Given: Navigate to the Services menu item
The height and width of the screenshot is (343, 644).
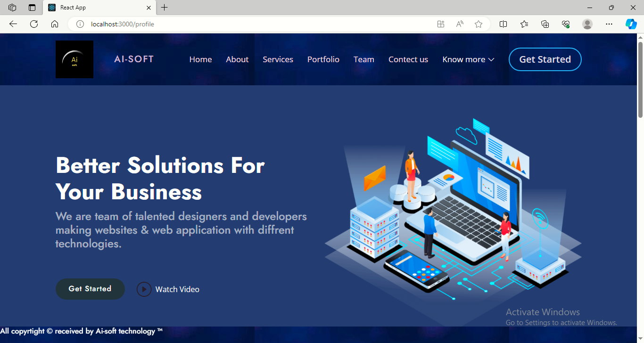Looking at the screenshot, I should coord(278,59).
